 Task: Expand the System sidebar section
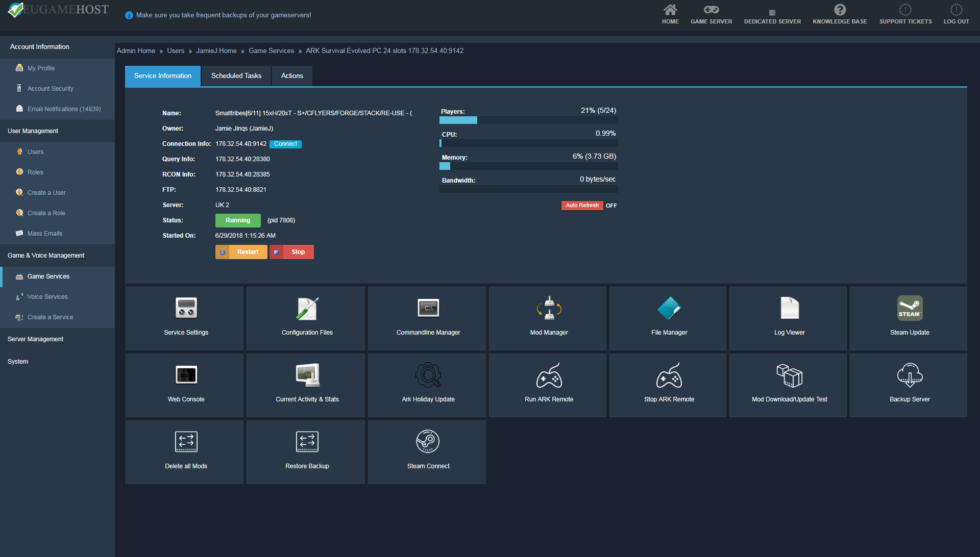click(x=18, y=362)
